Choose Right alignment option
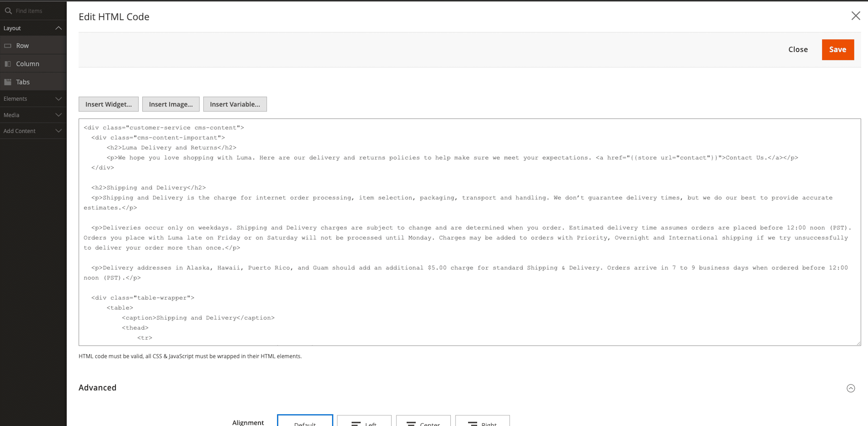Image resolution: width=868 pixels, height=426 pixels. (482, 422)
